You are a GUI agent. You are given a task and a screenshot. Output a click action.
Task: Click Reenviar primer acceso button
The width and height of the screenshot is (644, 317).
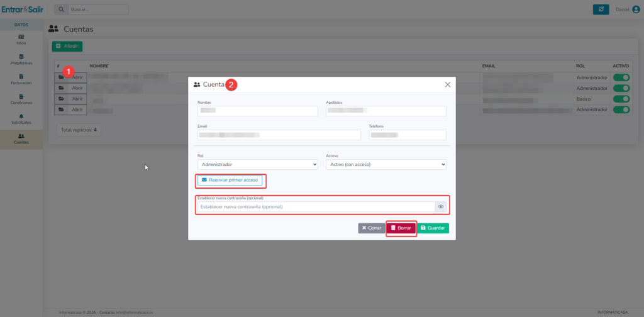click(x=230, y=180)
